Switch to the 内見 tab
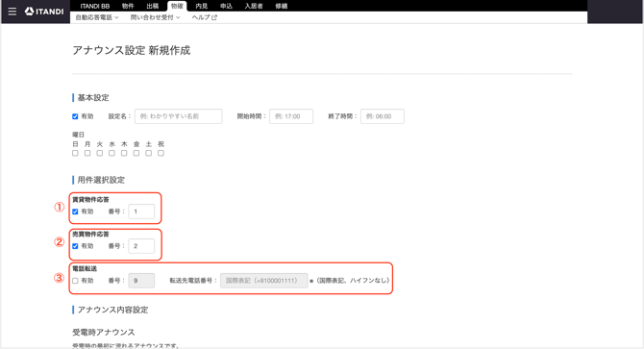644x349 pixels. pyautogui.click(x=201, y=6)
